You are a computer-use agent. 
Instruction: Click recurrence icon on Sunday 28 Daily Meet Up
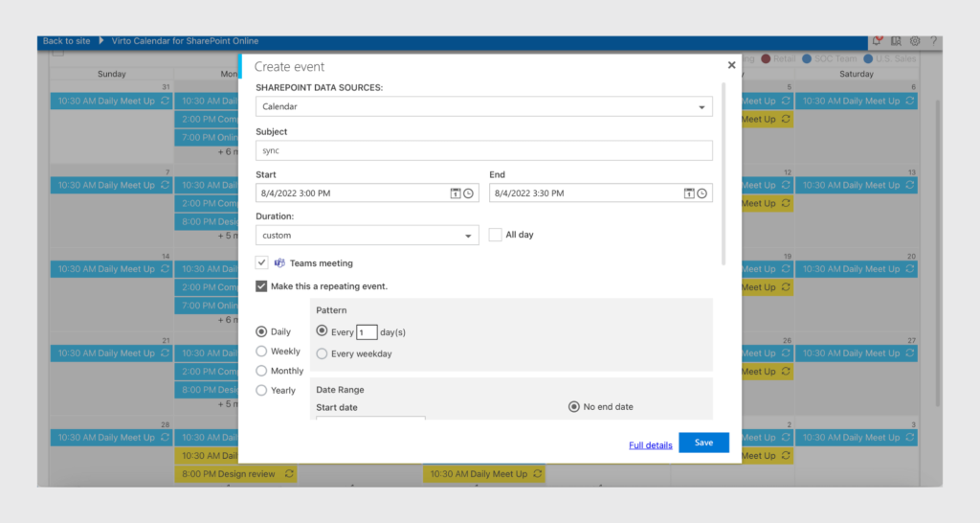pyautogui.click(x=165, y=438)
